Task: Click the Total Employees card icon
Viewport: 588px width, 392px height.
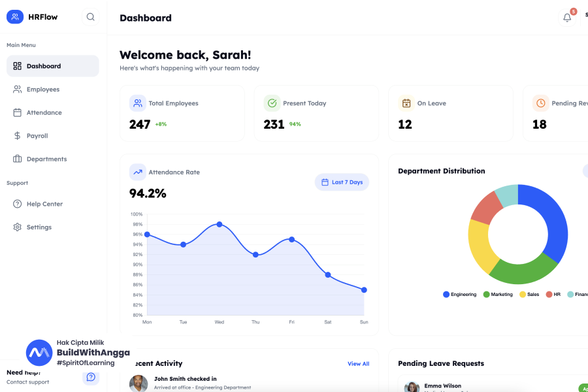Action: [137, 103]
